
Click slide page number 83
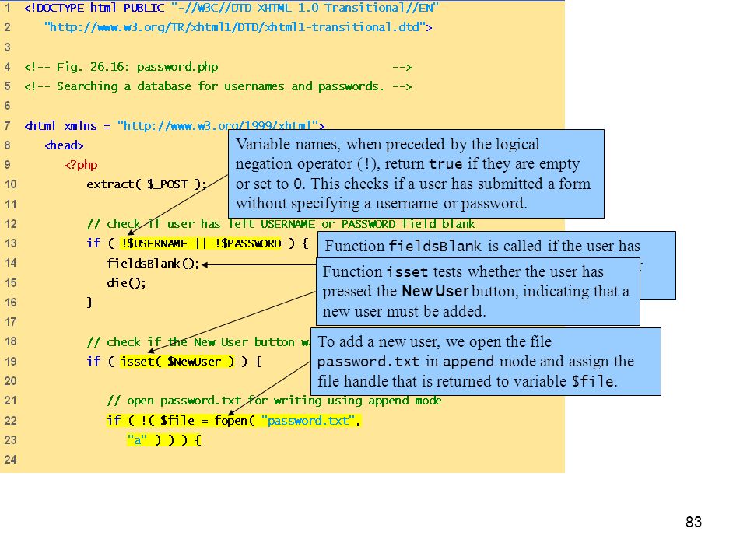(693, 522)
